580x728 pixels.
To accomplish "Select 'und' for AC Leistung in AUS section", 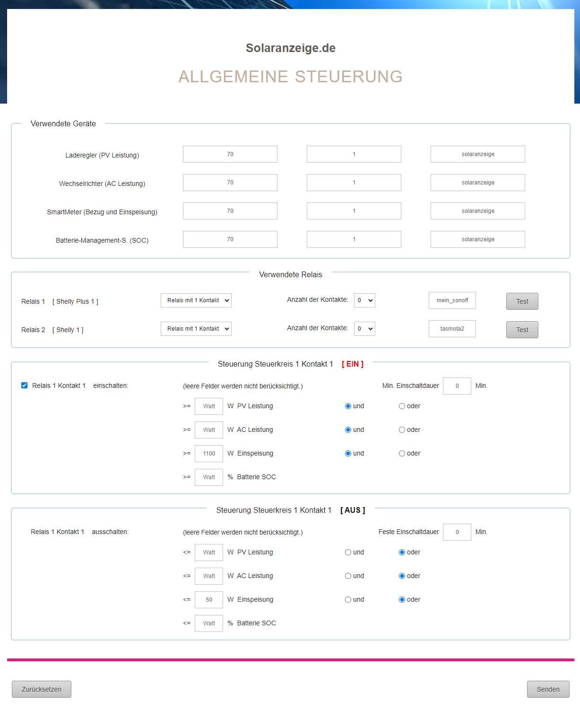I will click(348, 576).
